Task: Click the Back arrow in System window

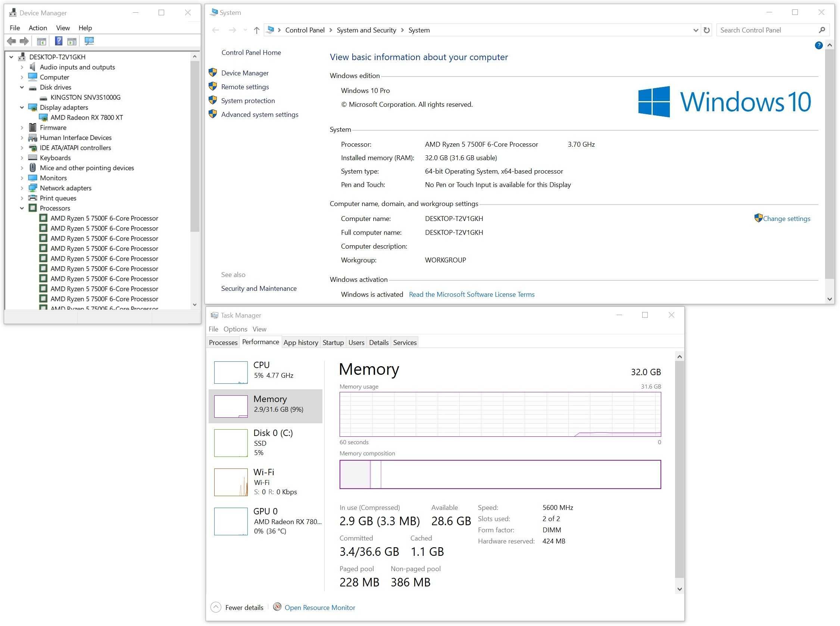Action: pyautogui.click(x=215, y=30)
